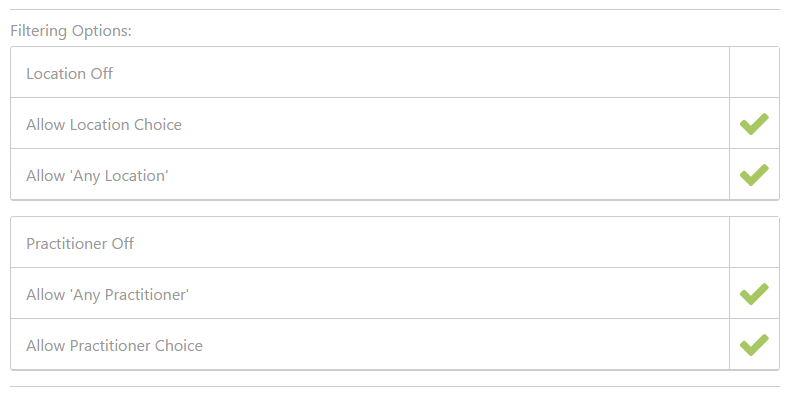The height and width of the screenshot is (396, 791).
Task: Select the Location Off option label
Action: [x=70, y=74]
